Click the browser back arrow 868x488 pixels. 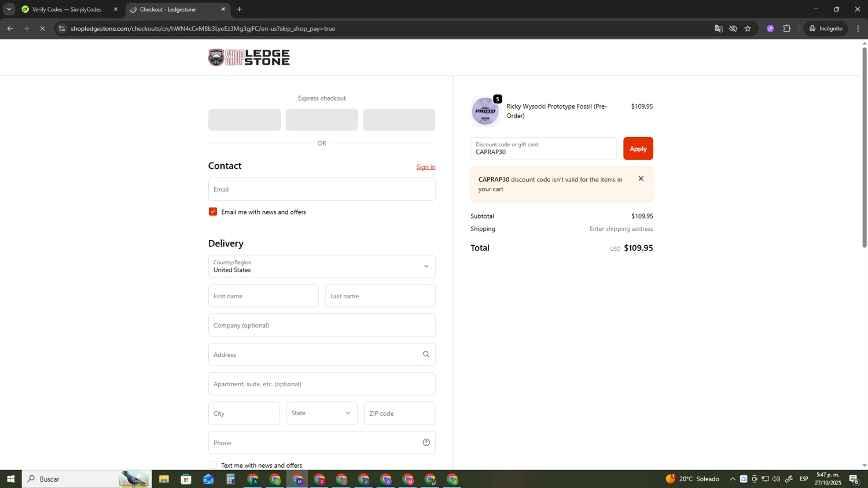pos(10,28)
